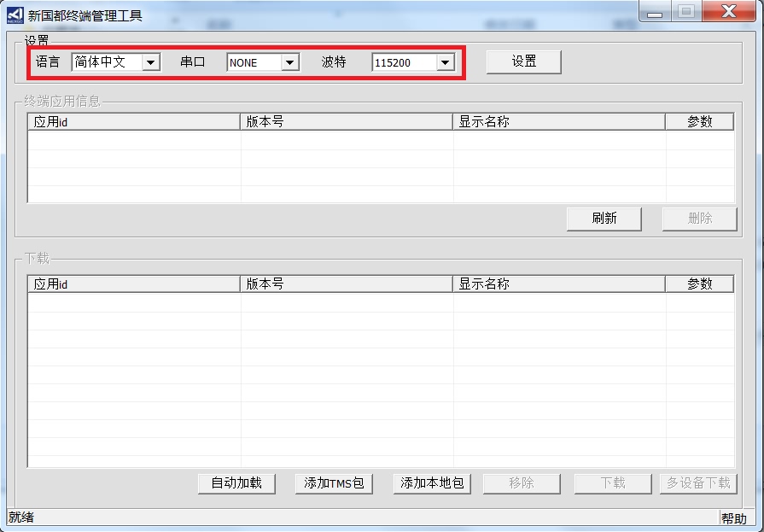The width and height of the screenshot is (764, 532).
Task: Click the 自动加载 button
Action: tap(236, 483)
